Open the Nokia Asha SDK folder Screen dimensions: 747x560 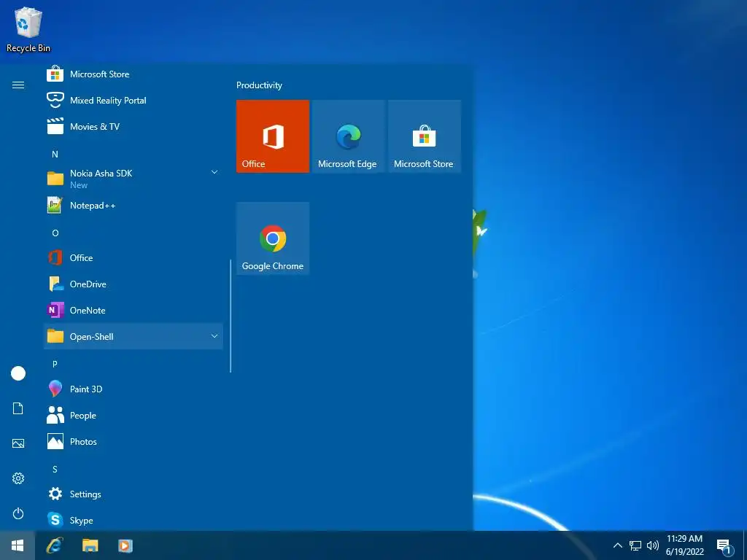click(133, 179)
